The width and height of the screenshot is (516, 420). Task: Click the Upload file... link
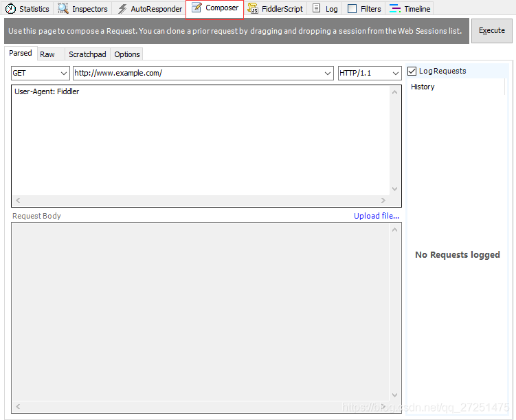pos(376,216)
